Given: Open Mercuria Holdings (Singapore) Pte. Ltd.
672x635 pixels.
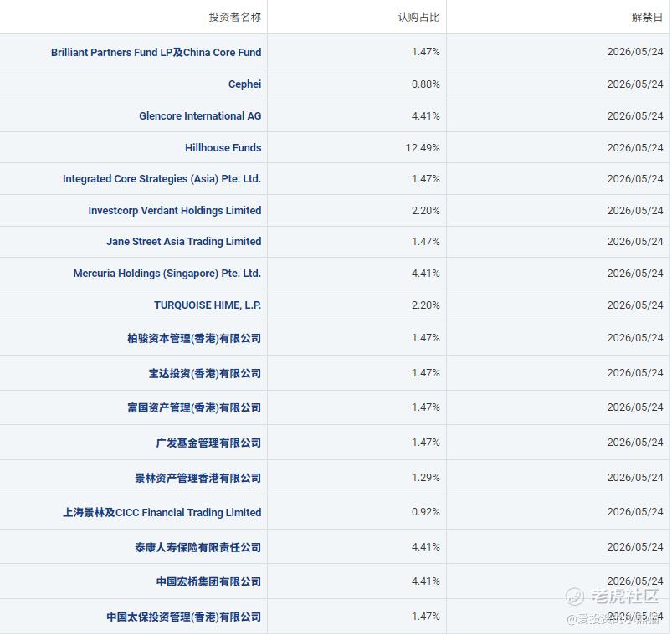Looking at the screenshot, I should (x=167, y=274).
